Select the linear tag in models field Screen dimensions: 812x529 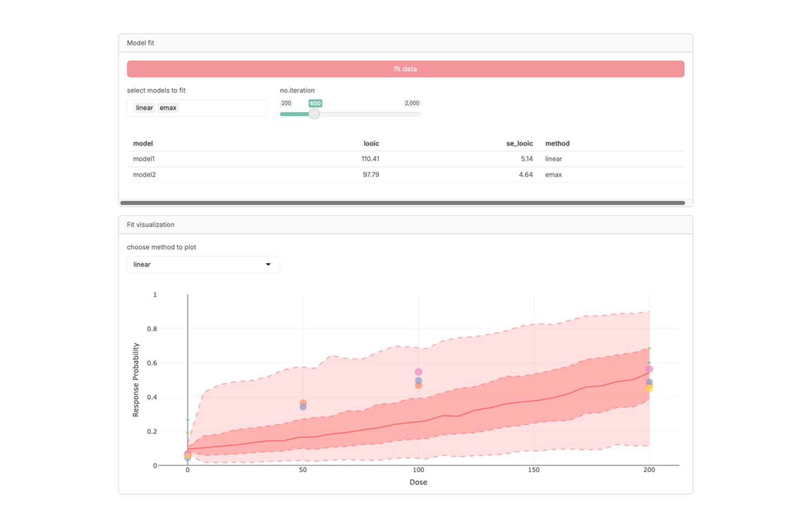coord(144,108)
